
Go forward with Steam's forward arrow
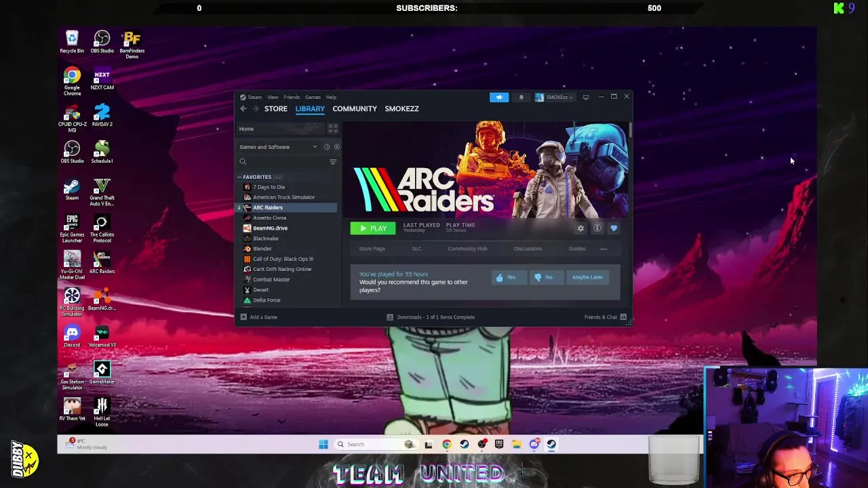(x=256, y=108)
